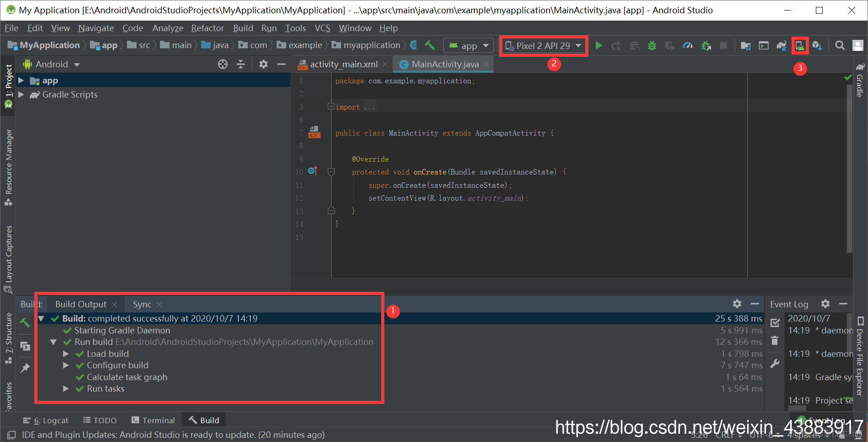Click the Stop square button in toolbar

click(723, 45)
